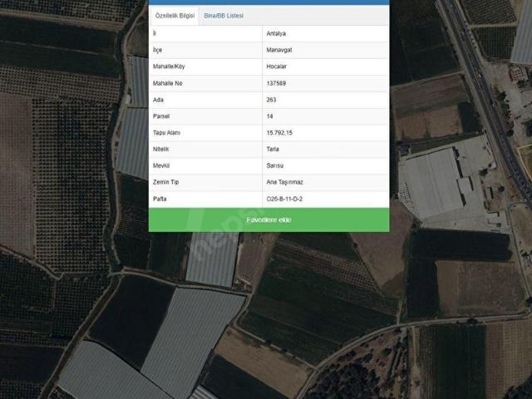The height and width of the screenshot is (399, 532).
Task: Switch to the Öznitelik Bilgisi tab
Action: click(175, 16)
